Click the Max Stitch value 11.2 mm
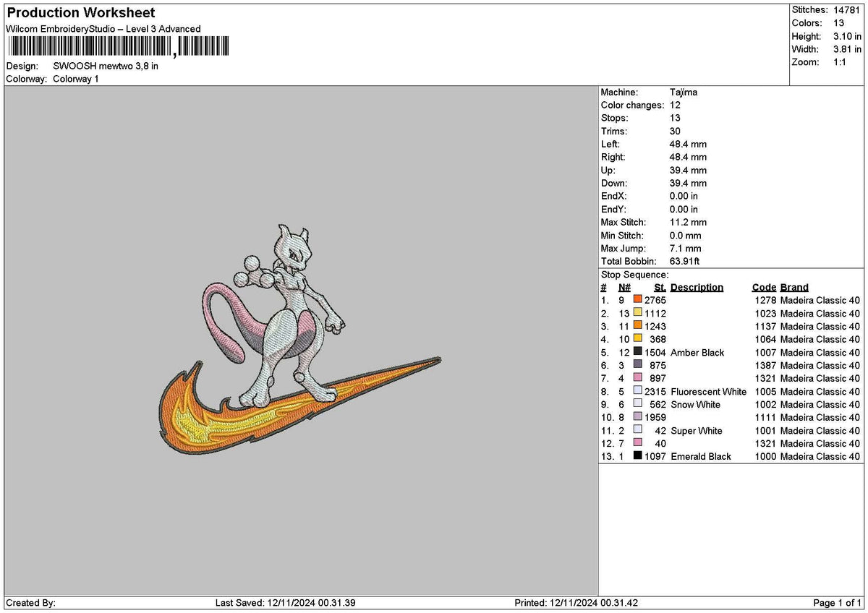Screen dimensions: 868x613 click(689, 222)
